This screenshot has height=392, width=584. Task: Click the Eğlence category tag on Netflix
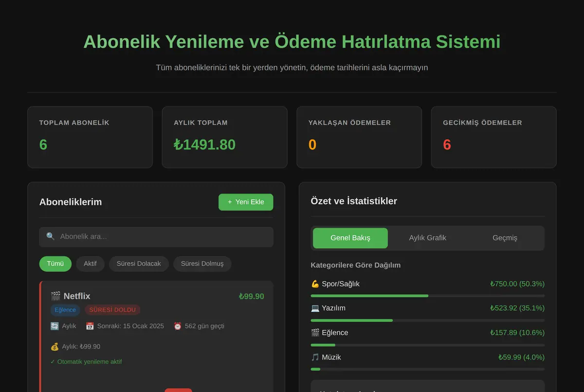tap(65, 310)
